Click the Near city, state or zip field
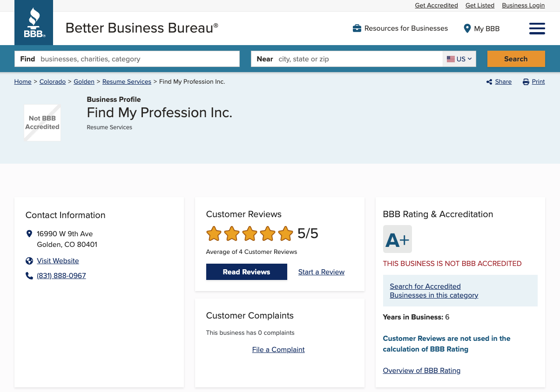This screenshot has width=560, height=392. pyautogui.click(x=347, y=59)
